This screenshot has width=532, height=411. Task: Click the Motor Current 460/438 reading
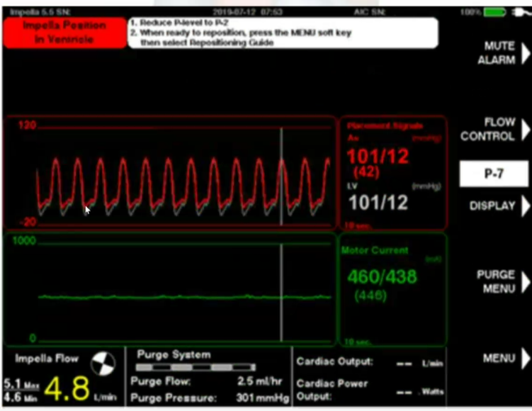[382, 277]
